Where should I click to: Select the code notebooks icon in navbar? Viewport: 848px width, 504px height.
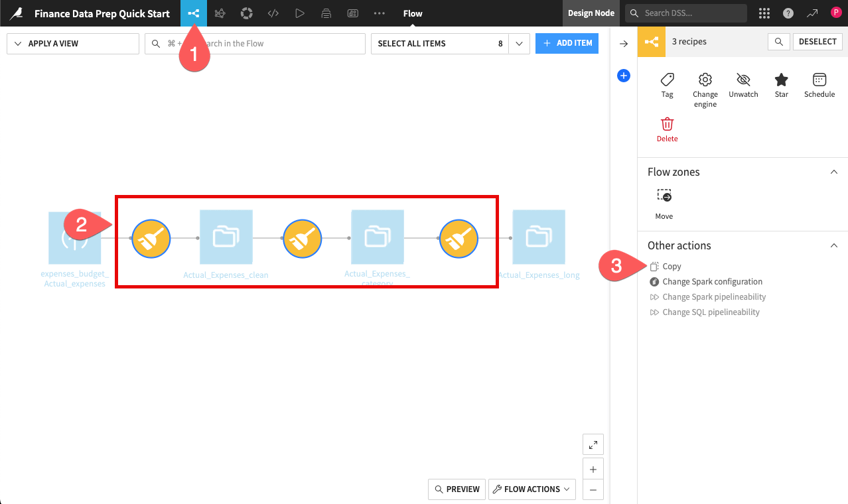click(273, 13)
